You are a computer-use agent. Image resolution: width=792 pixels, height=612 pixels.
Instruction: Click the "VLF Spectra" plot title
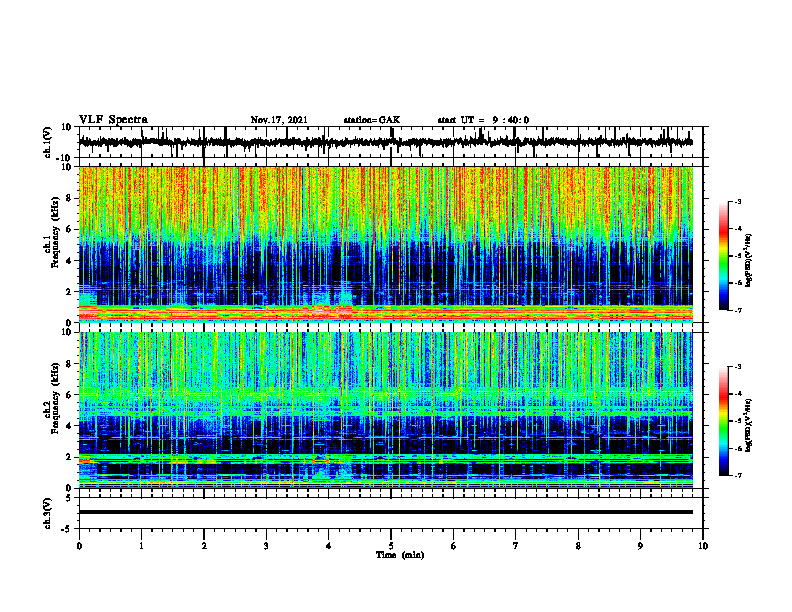pyautogui.click(x=113, y=120)
